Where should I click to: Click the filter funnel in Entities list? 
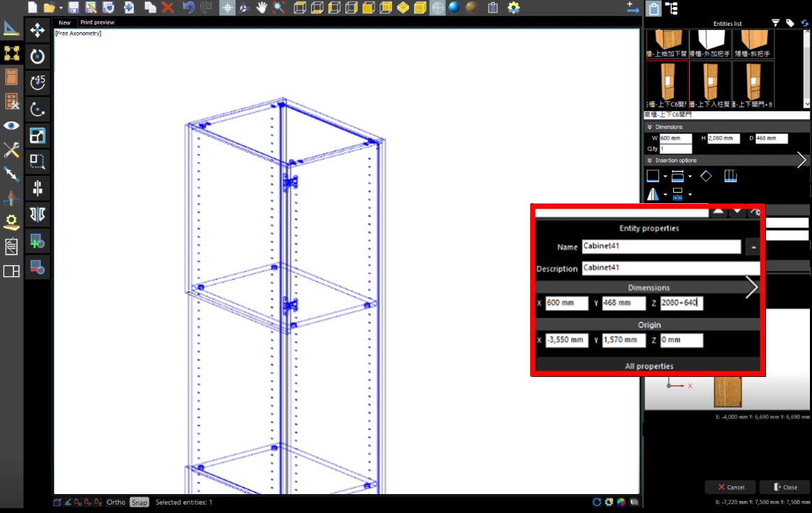[x=775, y=23]
